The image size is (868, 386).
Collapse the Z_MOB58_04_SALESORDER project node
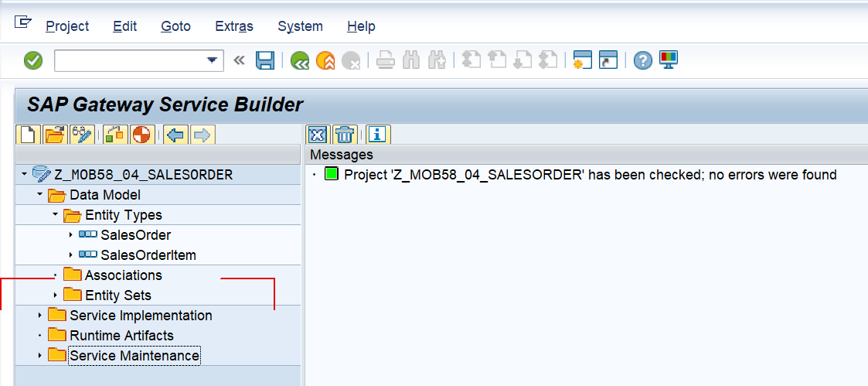tap(24, 175)
